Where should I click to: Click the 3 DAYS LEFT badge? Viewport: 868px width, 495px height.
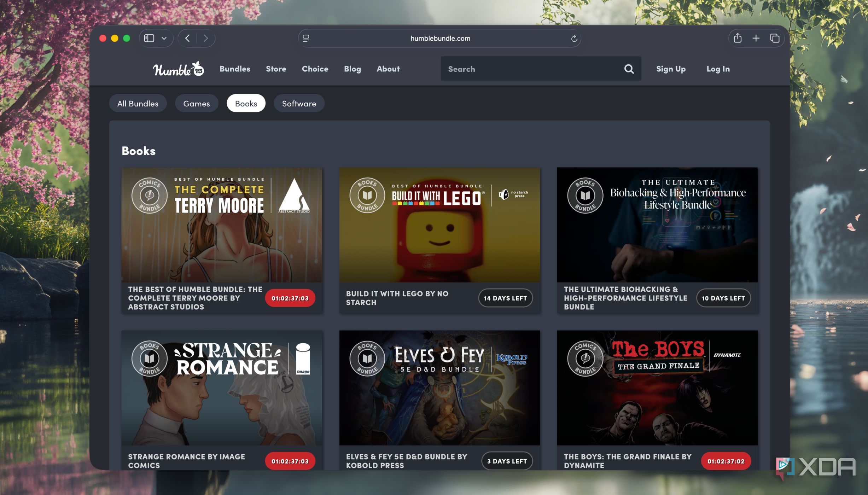point(507,461)
